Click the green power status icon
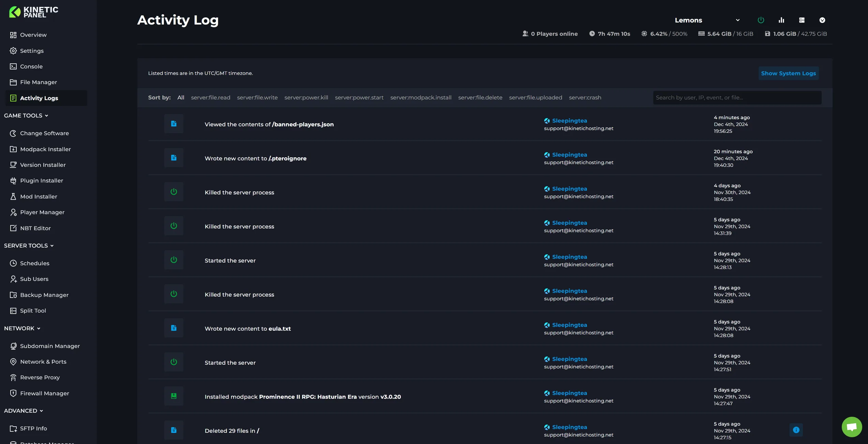 coord(761,20)
